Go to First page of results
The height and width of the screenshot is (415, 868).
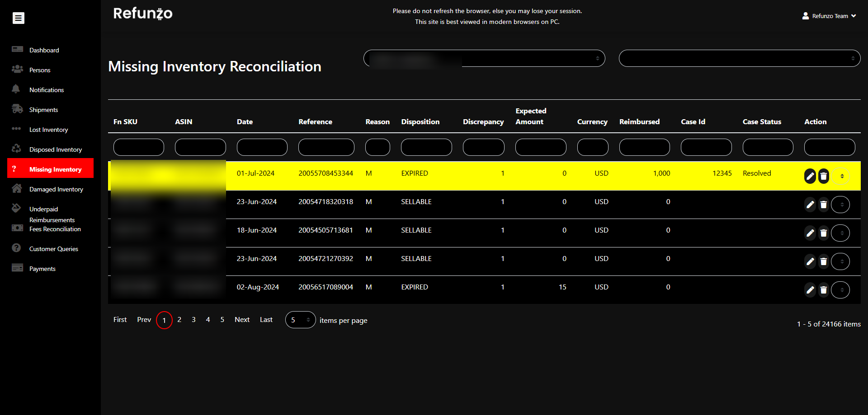point(120,320)
